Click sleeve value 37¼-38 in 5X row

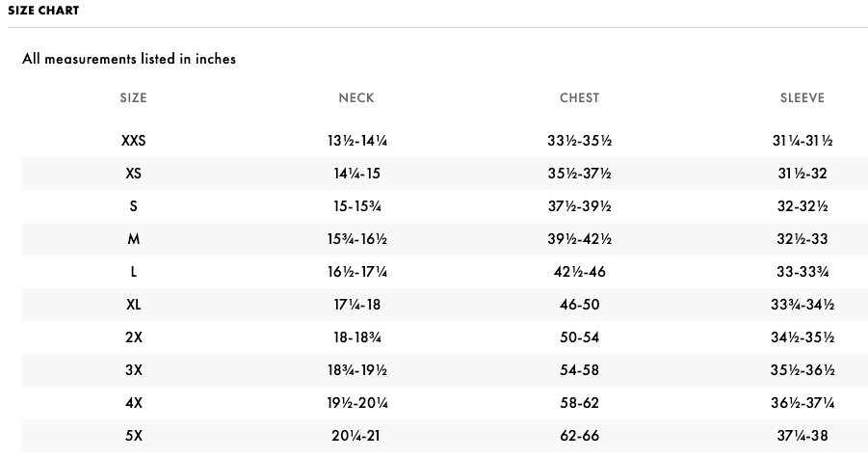(x=802, y=436)
